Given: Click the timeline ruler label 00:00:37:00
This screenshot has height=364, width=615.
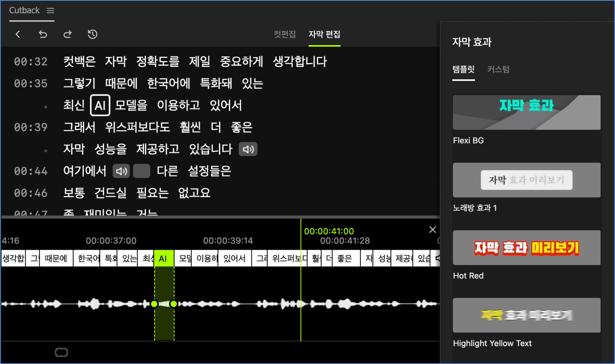Looking at the screenshot, I should (111, 241).
